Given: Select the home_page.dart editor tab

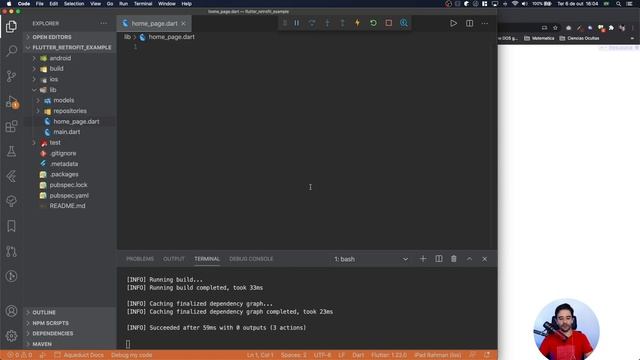Looking at the screenshot, I should click(154, 24).
